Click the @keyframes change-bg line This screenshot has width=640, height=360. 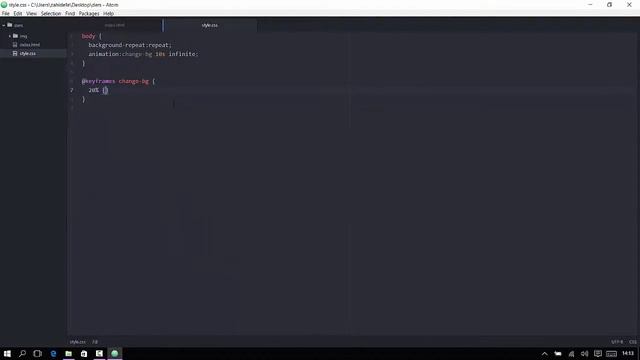point(118,81)
